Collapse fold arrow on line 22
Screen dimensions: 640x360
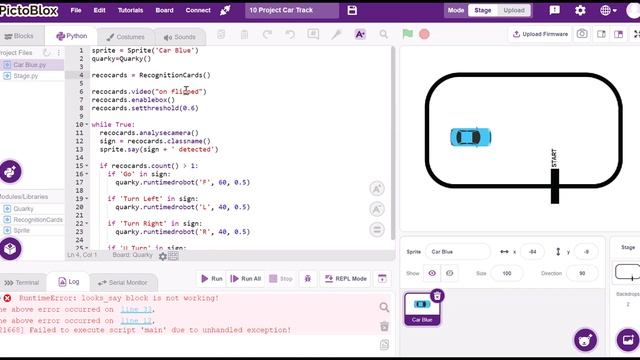coord(87,223)
